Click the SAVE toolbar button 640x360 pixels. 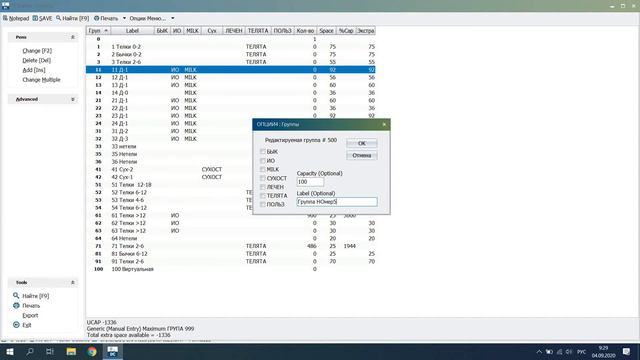[42, 18]
